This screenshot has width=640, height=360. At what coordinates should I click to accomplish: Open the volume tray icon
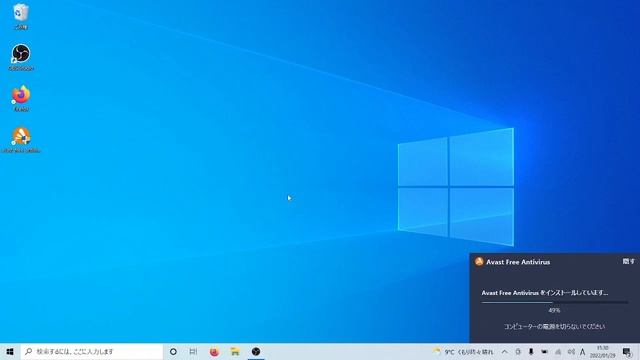pos(571,351)
